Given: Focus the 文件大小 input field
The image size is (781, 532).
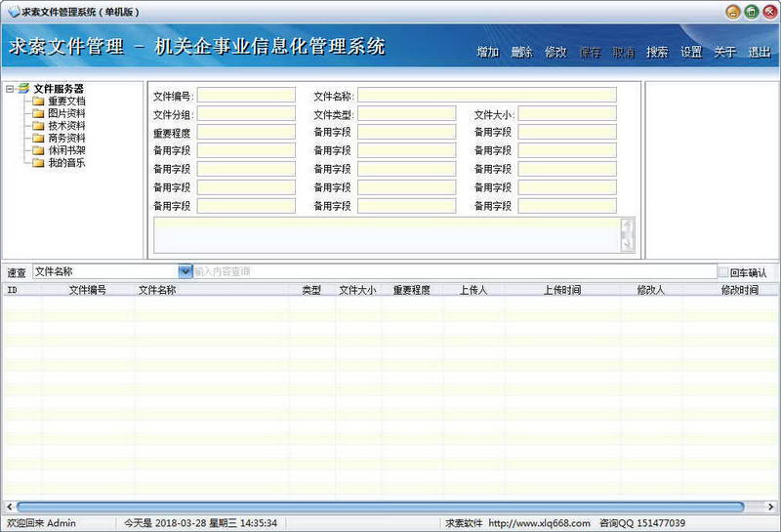Looking at the screenshot, I should (x=567, y=113).
